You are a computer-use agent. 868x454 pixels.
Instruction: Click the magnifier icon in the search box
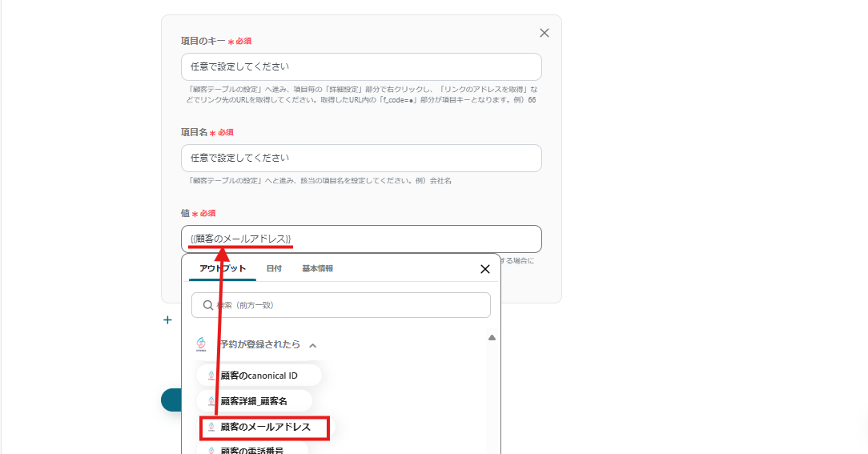click(x=207, y=305)
